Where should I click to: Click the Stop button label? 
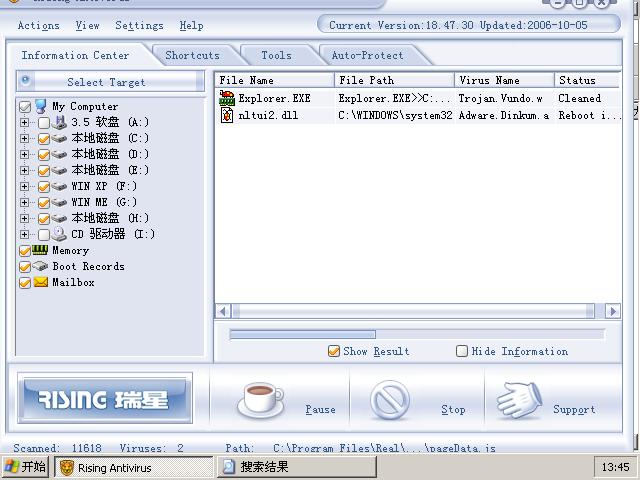tap(453, 409)
